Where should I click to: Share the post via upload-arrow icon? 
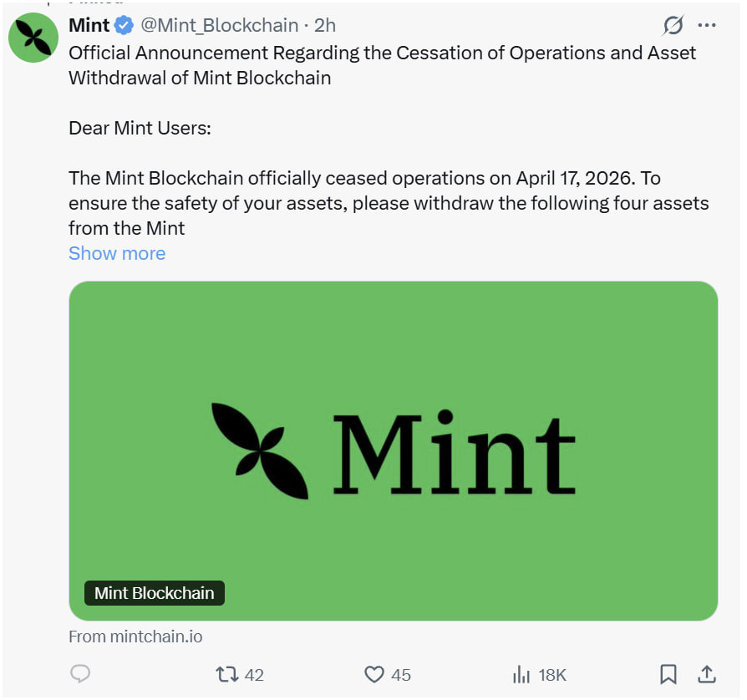[706, 674]
